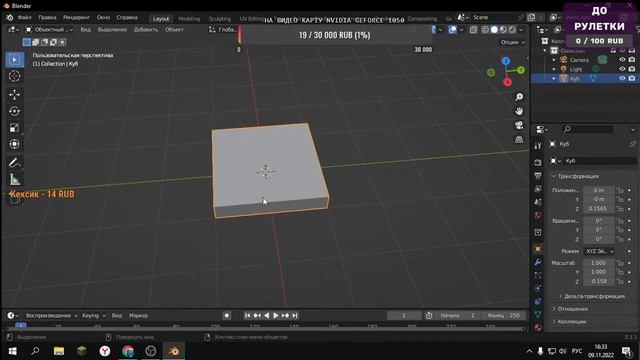This screenshot has height=360, width=640.
Task: Open the Глобал orientation dropdown
Action: (222, 29)
